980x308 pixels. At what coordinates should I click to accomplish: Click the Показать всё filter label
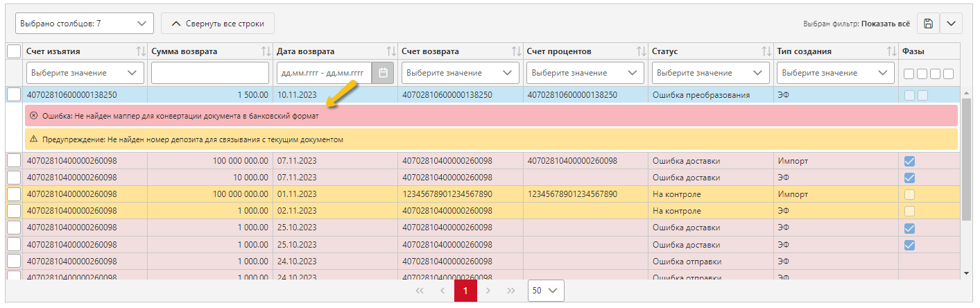point(885,24)
